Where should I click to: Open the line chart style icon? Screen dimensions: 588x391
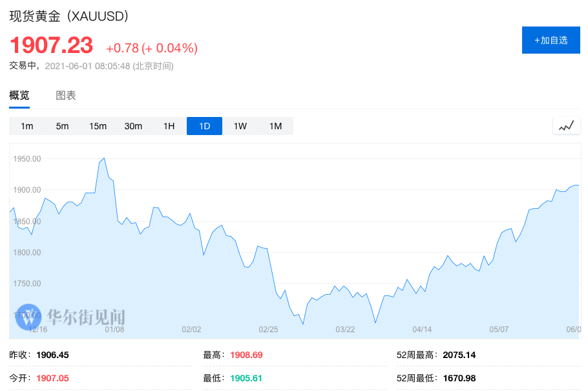click(x=566, y=126)
